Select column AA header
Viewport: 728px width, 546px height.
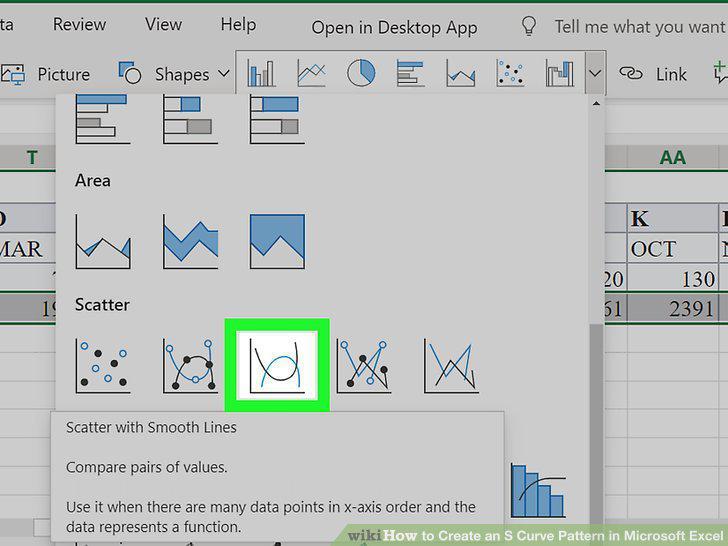[673, 158]
